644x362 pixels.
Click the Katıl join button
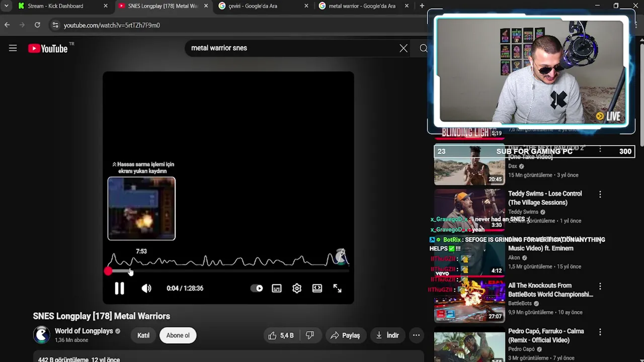[143, 335]
